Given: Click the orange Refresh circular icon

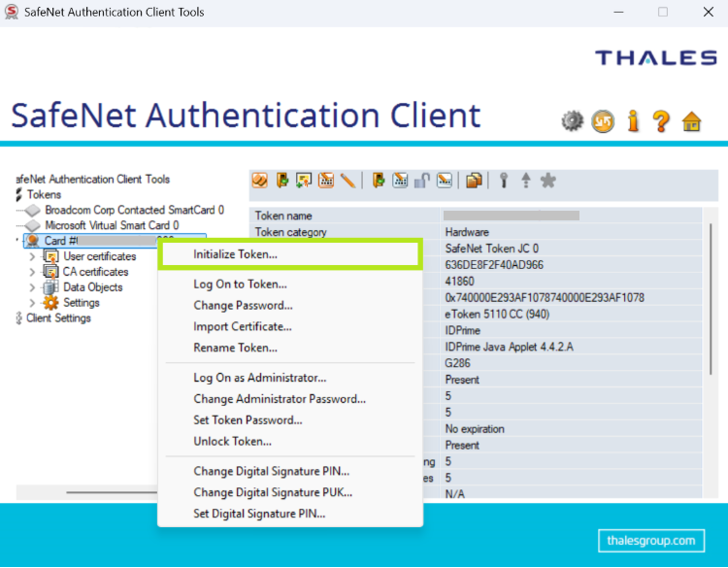Looking at the screenshot, I should pyautogui.click(x=603, y=121).
